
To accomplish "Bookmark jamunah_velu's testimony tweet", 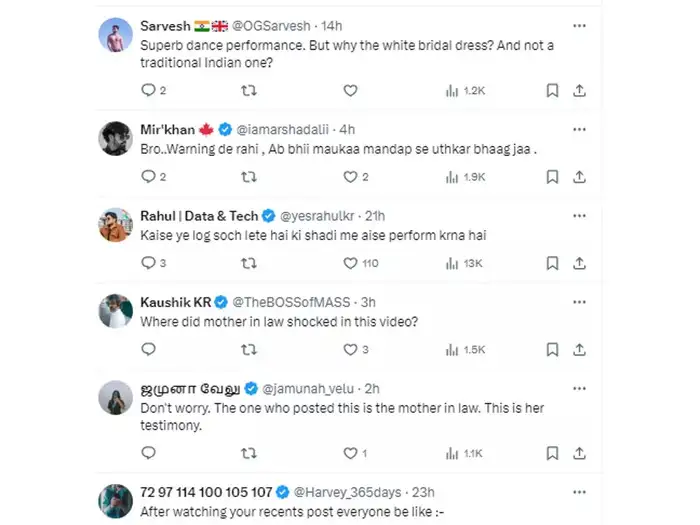I will point(551,453).
